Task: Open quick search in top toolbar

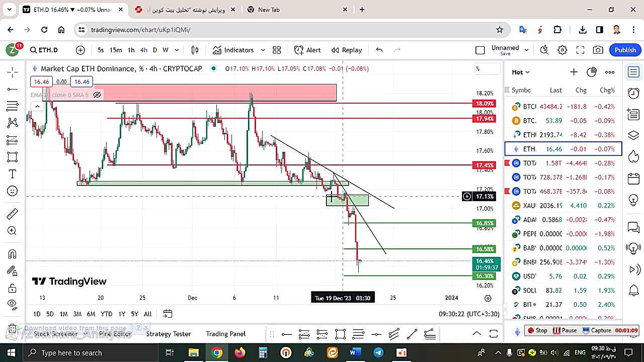Action: pos(544,50)
